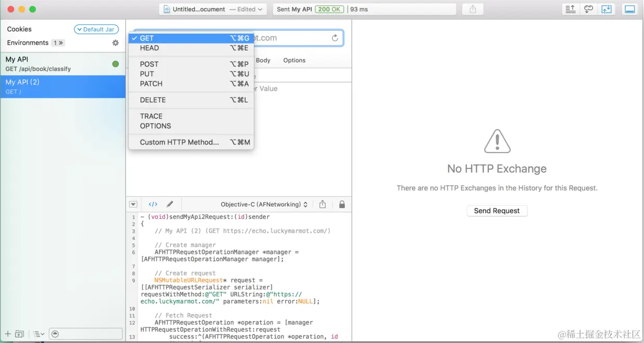This screenshot has height=343, width=644.
Task: Add a new request with plus icon
Action: [8, 334]
